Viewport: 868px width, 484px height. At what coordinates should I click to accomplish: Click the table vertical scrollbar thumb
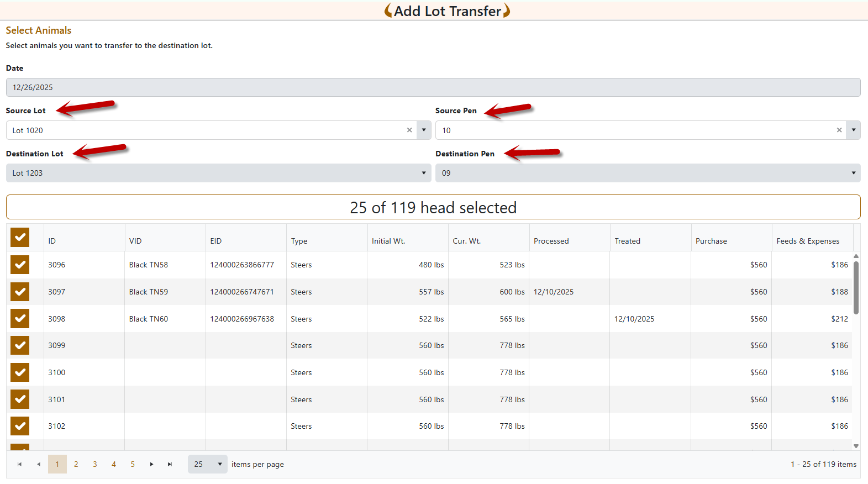(856, 287)
